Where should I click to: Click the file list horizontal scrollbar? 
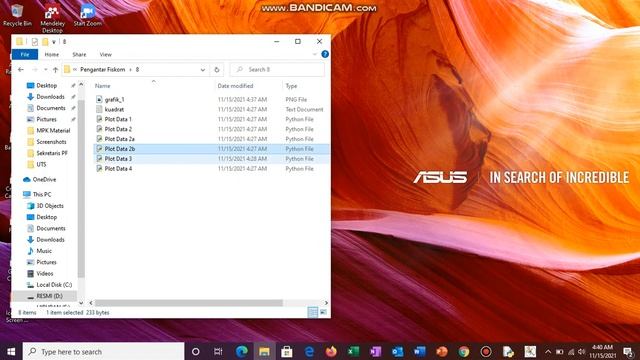(189, 303)
